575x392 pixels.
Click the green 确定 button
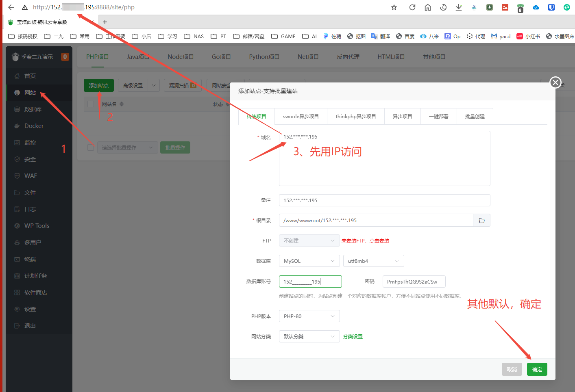[x=537, y=369]
